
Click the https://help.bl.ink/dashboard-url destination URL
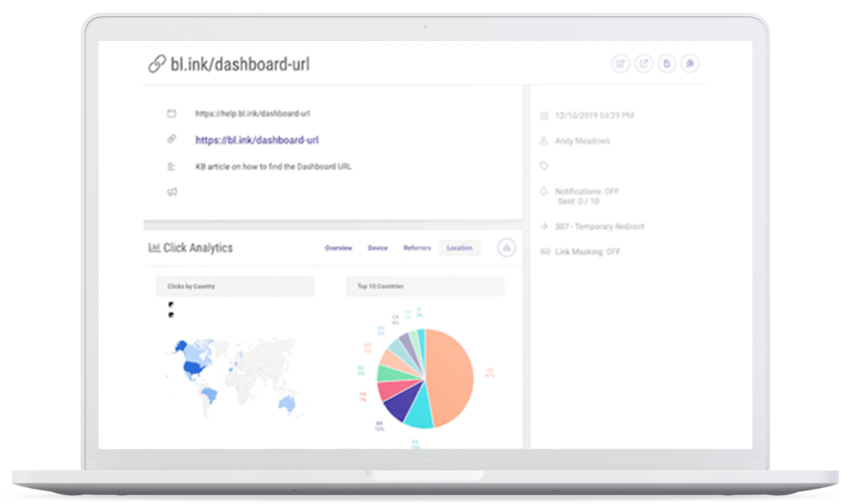coord(252,114)
